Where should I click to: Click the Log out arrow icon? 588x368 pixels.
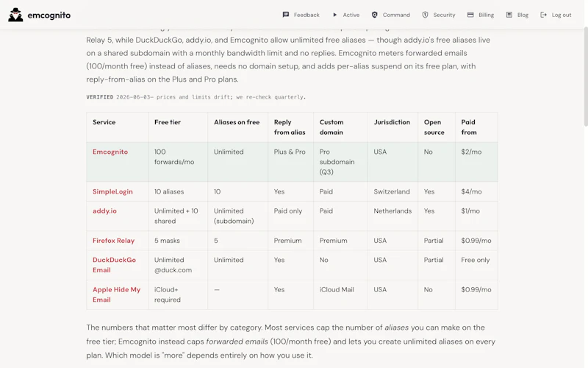pyautogui.click(x=543, y=15)
